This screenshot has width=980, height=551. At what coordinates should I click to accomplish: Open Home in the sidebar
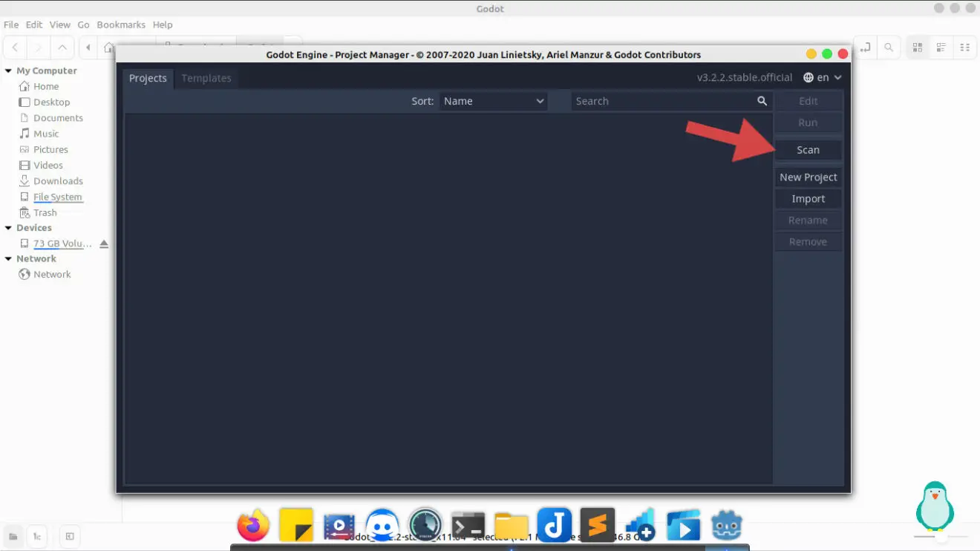pos(46,87)
